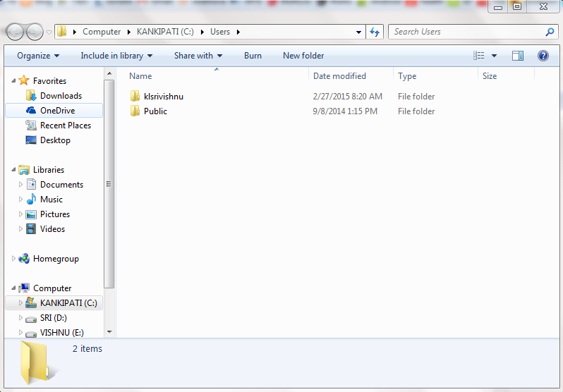Image resolution: width=563 pixels, height=392 pixels.
Task: Click the OneDrive cloud icon
Action: point(31,110)
